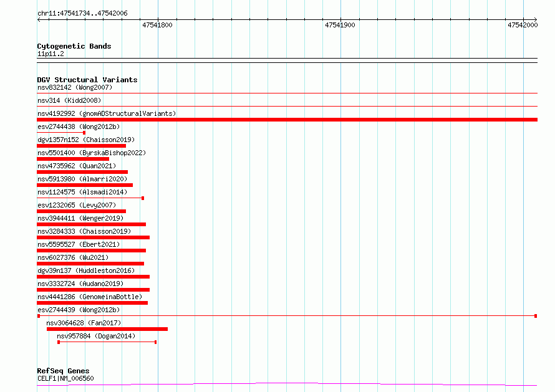Open the CELF1|NM_006560 gene label

65,378
